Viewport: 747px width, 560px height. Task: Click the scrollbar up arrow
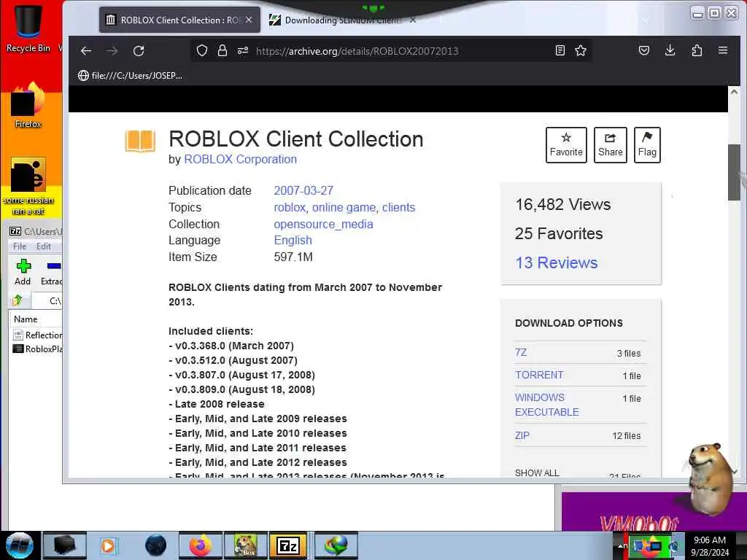tap(734, 91)
